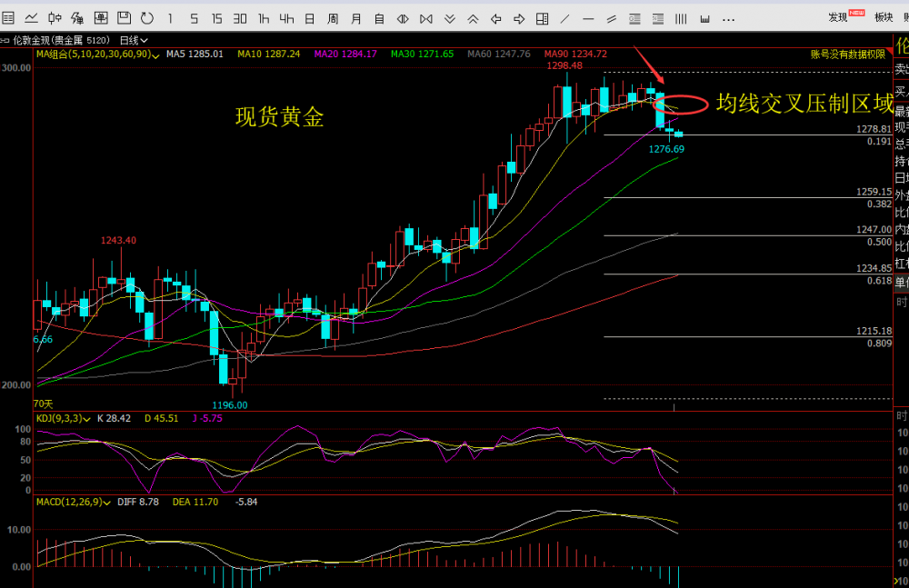
Task: Select the parallel lines drawing tool
Action: [612, 19]
